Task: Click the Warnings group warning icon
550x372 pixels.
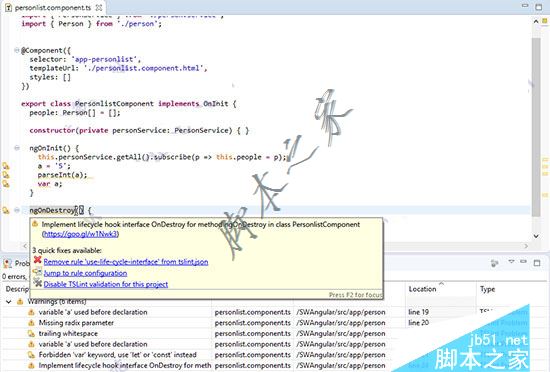Action: click(20, 302)
